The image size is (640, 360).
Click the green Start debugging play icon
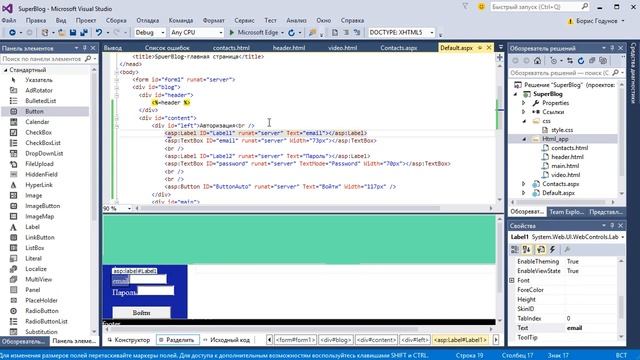click(x=231, y=32)
